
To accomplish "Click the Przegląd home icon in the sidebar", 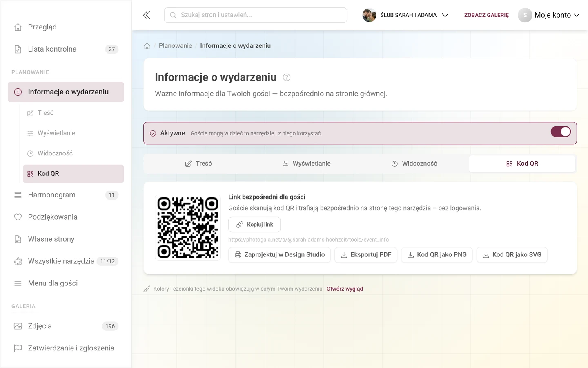I will (18, 27).
